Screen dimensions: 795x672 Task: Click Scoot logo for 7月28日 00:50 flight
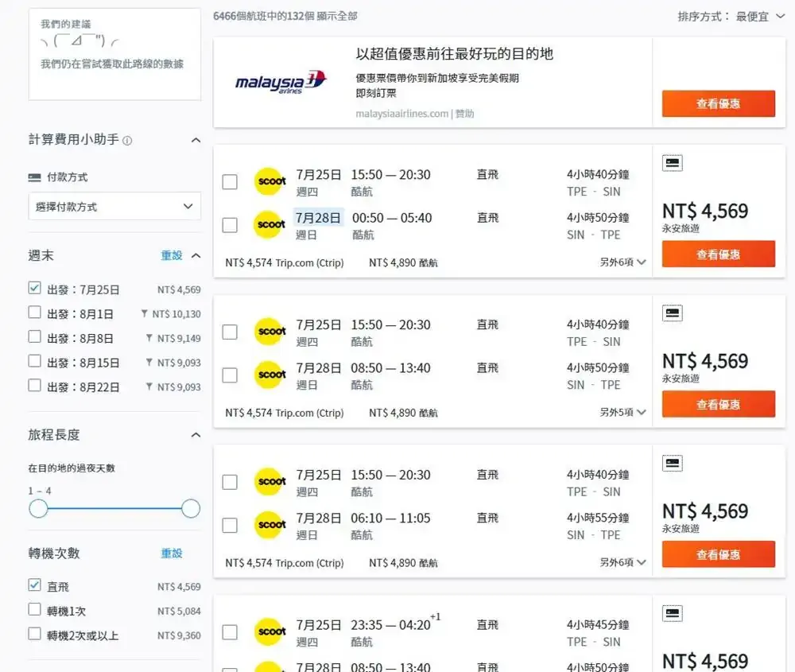pyautogui.click(x=270, y=224)
